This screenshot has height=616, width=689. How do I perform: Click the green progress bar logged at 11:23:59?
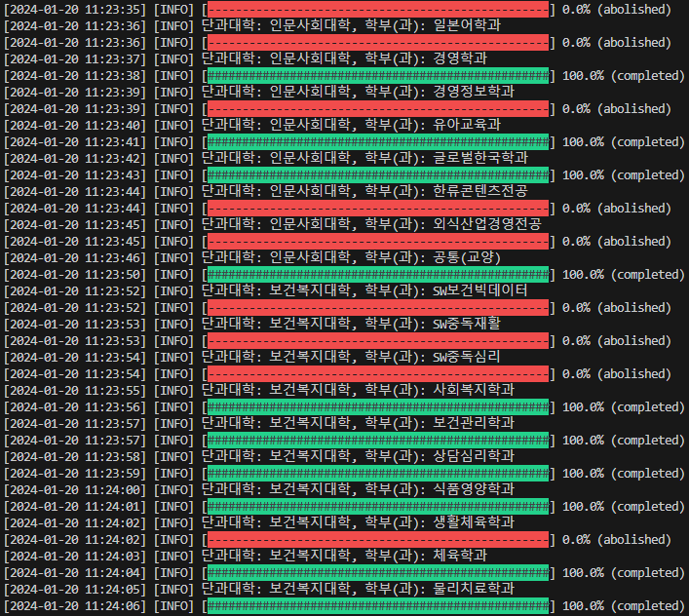tap(378, 473)
